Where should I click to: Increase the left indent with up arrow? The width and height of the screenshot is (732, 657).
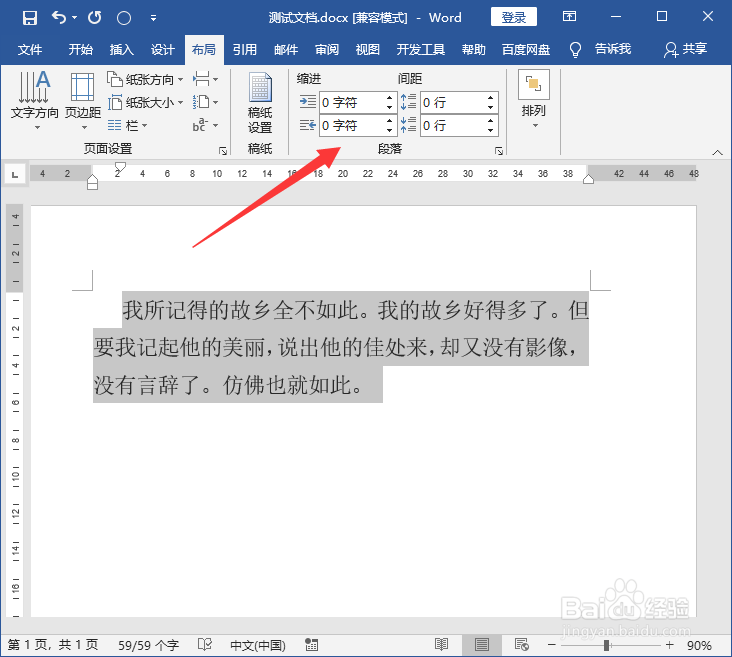[389, 98]
